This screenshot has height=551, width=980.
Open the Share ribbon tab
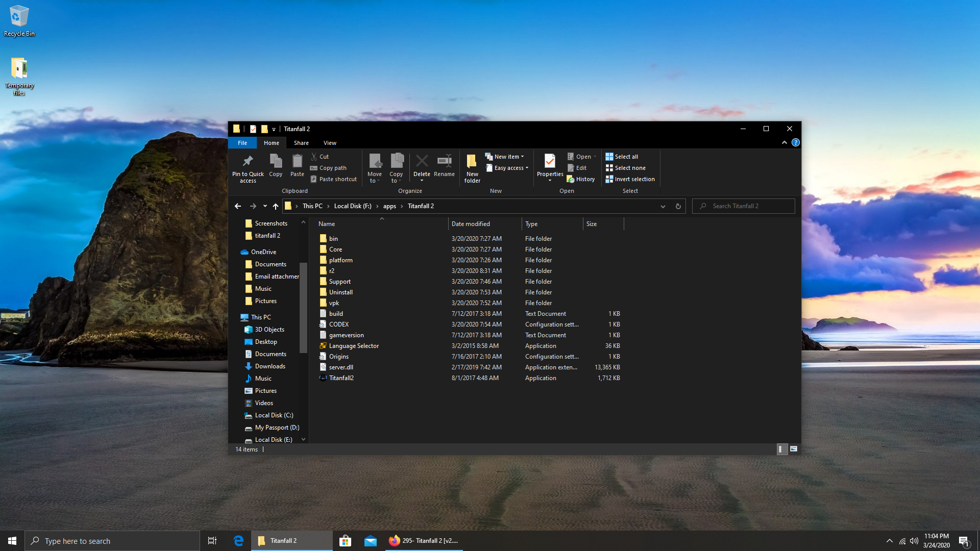(x=301, y=143)
